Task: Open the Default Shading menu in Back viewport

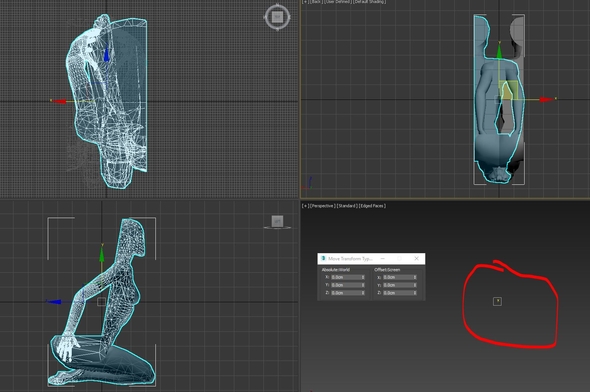Action: click(370, 2)
